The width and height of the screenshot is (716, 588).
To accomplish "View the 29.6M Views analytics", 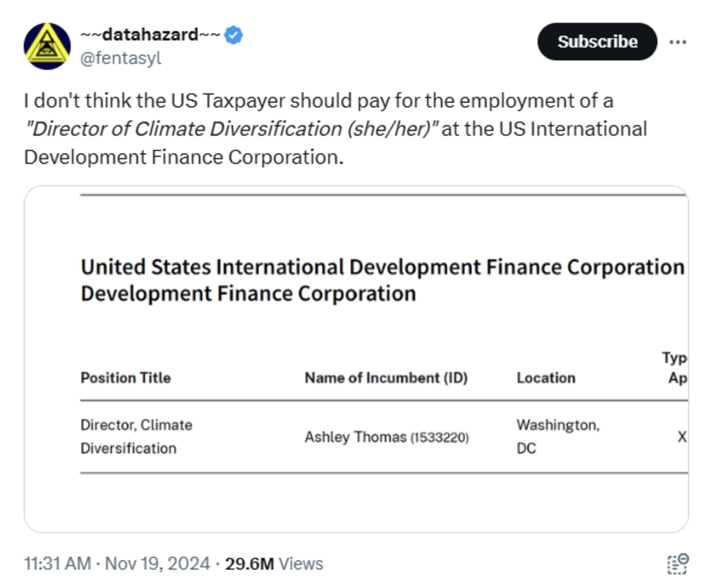I will 274,564.
